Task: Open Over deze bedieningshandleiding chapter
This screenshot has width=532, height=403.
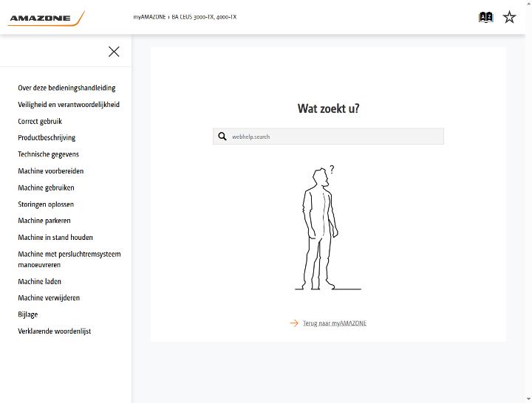Action: tap(66, 88)
